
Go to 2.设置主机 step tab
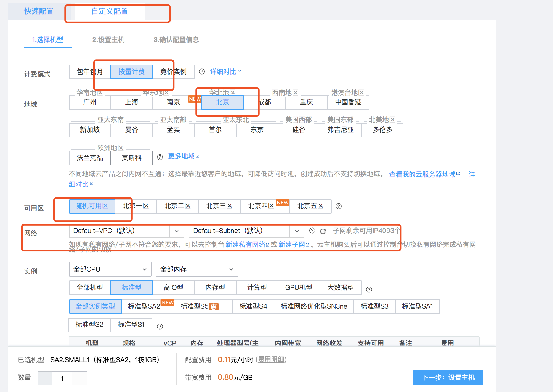(x=108, y=40)
